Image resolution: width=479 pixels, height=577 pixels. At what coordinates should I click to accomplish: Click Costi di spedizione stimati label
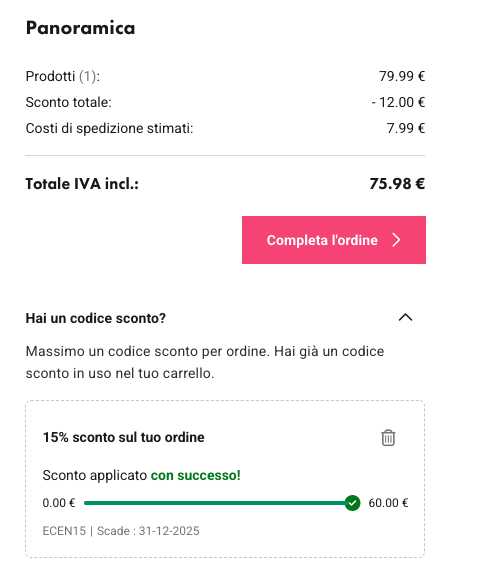coord(109,128)
